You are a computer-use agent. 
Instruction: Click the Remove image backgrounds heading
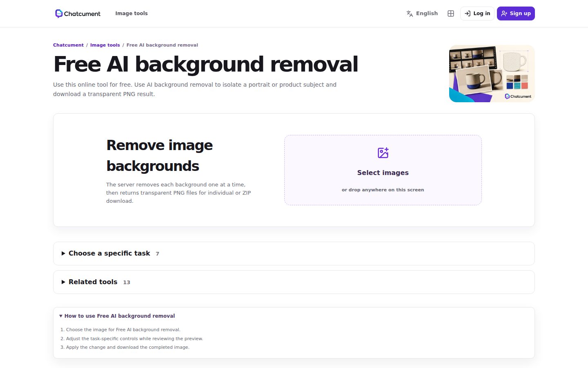pyautogui.click(x=160, y=155)
